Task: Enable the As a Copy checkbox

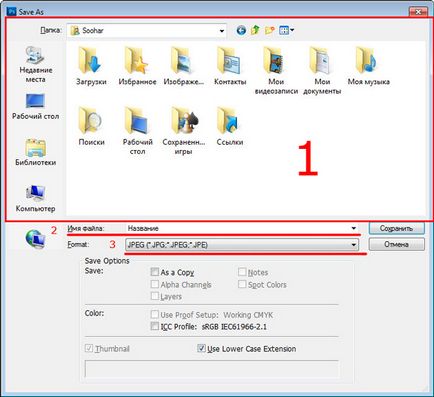Action: pos(154,272)
